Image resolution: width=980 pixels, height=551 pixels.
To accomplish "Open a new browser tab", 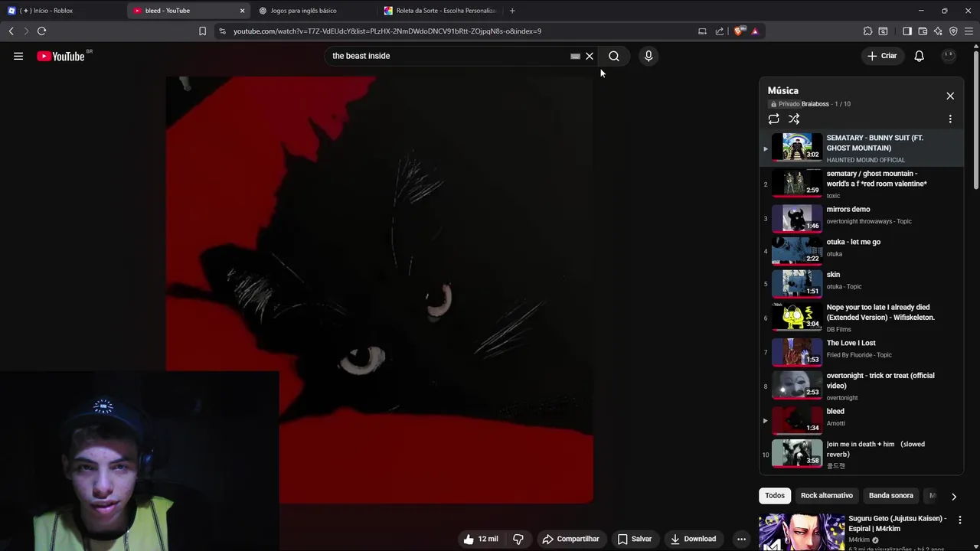I will [512, 11].
